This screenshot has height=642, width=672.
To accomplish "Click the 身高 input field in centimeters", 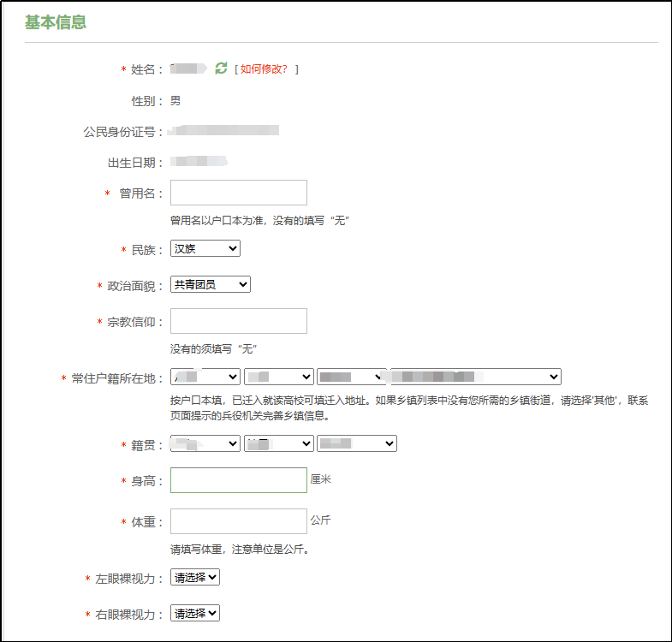I will [x=239, y=480].
